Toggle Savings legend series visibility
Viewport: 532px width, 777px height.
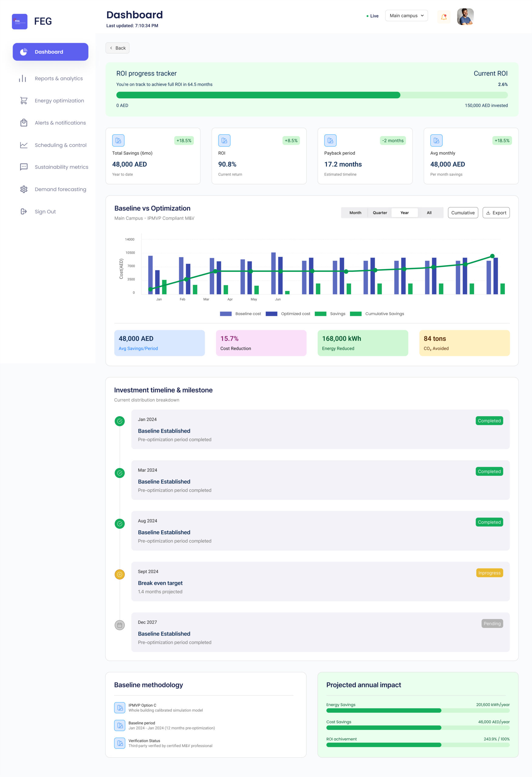pos(330,314)
